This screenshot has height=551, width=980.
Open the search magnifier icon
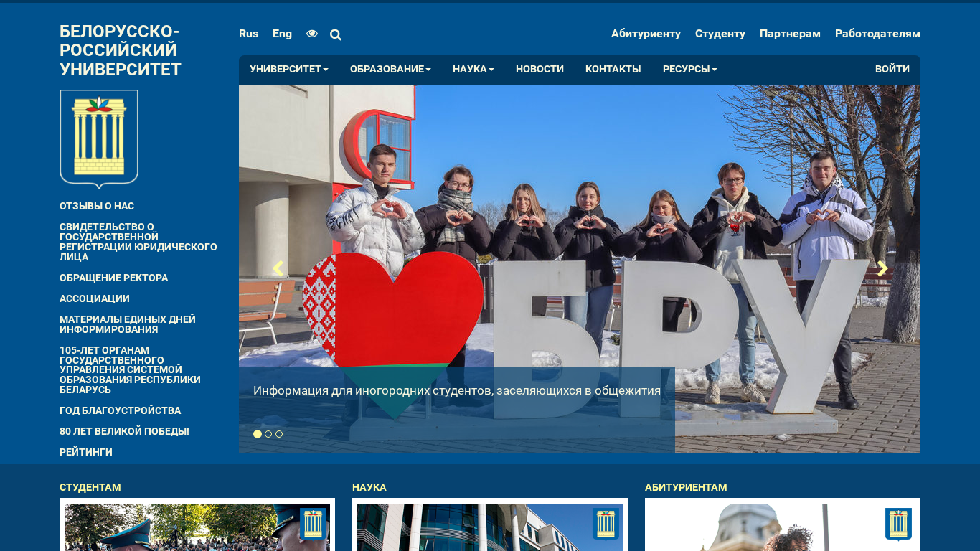tap(335, 34)
